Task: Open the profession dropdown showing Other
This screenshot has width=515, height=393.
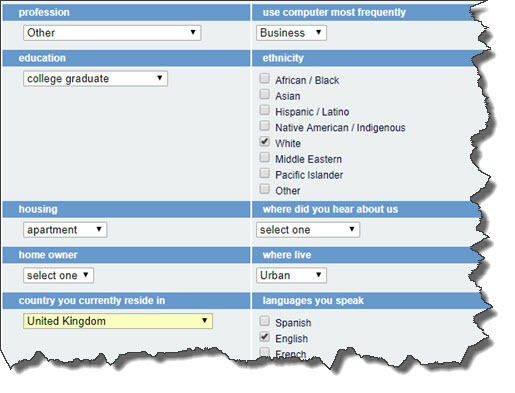Action: [x=112, y=33]
